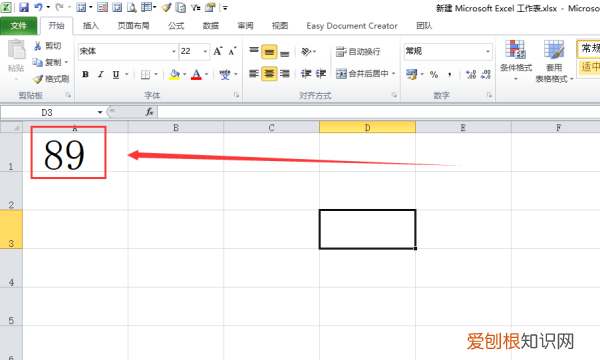Apply accounting number format icon
The height and width of the screenshot is (360, 600).
point(412,74)
